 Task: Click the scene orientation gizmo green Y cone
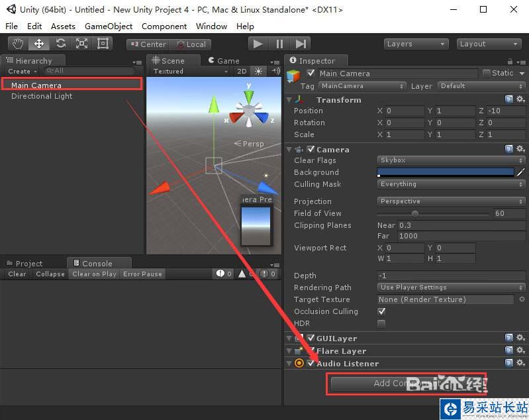pyautogui.click(x=249, y=96)
